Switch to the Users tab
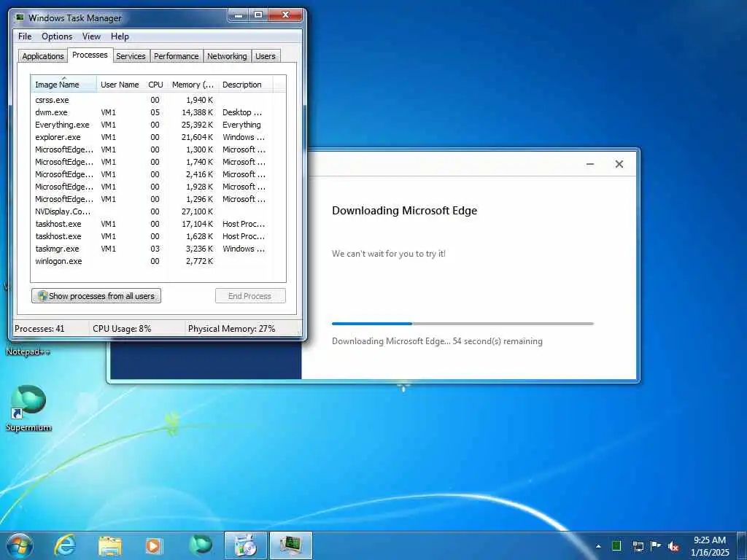Viewport: 747px width, 560px height. pos(266,56)
